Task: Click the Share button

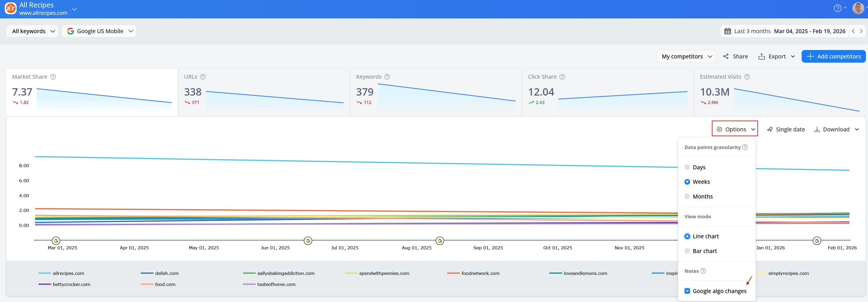Action: coord(735,56)
